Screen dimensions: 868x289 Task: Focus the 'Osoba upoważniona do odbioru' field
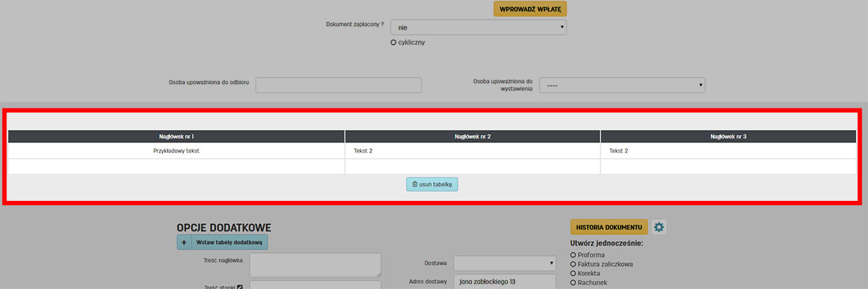click(x=338, y=85)
